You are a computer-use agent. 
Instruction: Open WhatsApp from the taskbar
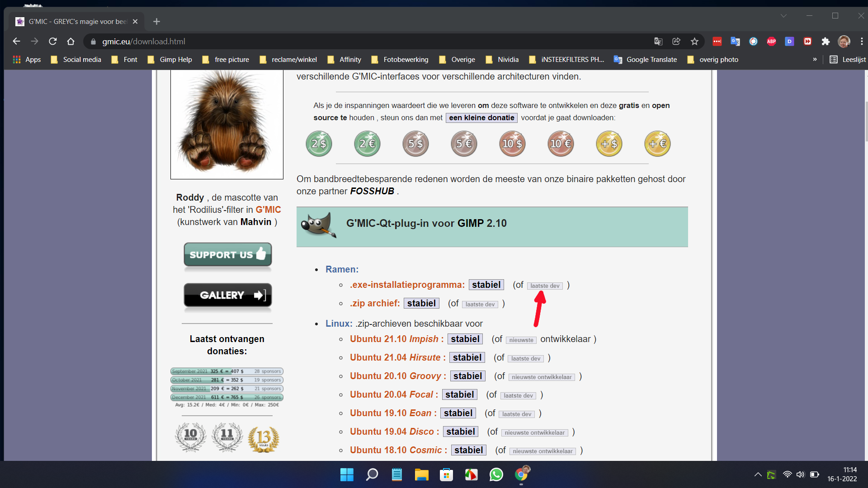click(496, 474)
